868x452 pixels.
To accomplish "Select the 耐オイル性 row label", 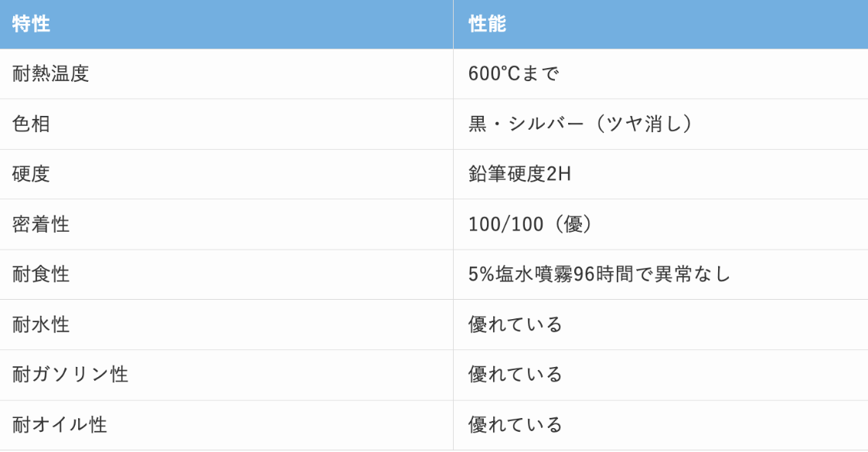I will 60,425.
